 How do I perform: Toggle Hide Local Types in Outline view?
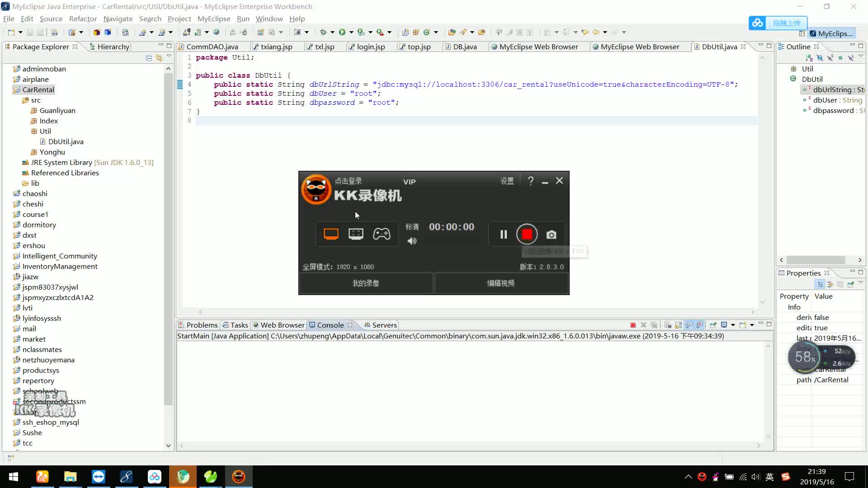(x=851, y=58)
